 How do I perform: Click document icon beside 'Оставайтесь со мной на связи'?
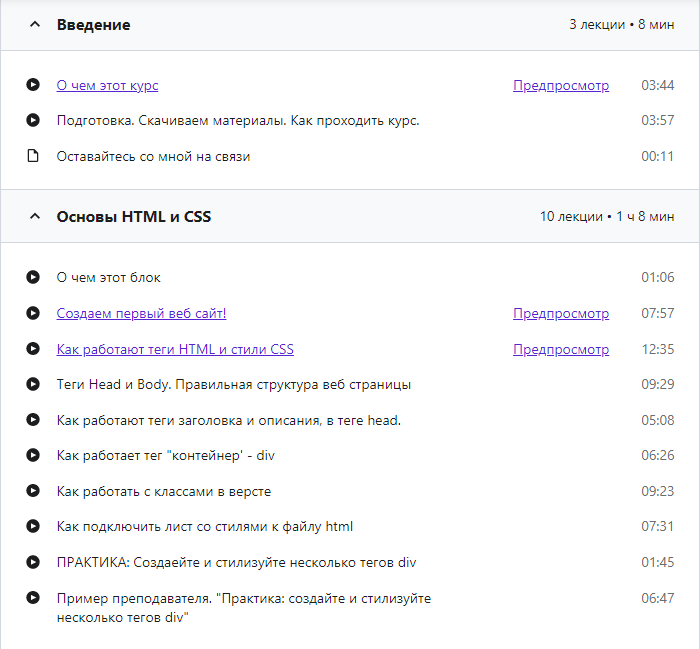(x=33, y=156)
